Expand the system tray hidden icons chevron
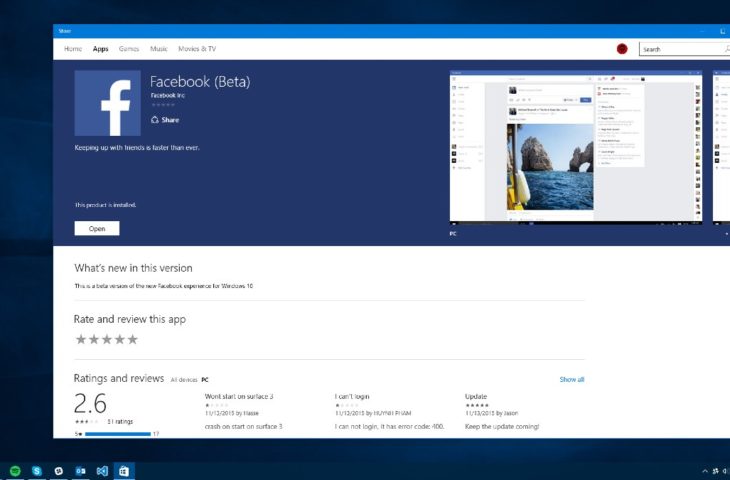Screen dimensions: 730x480 [705, 471]
